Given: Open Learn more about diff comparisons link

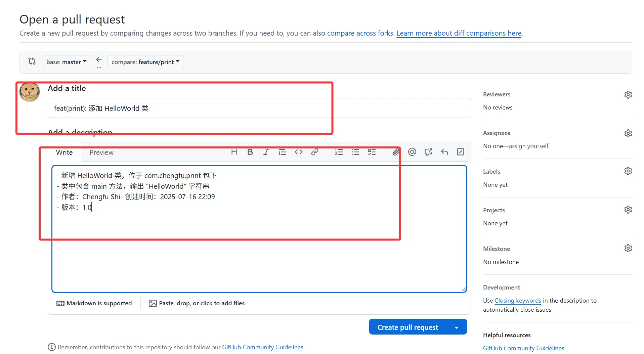Looking at the screenshot, I should click(459, 33).
